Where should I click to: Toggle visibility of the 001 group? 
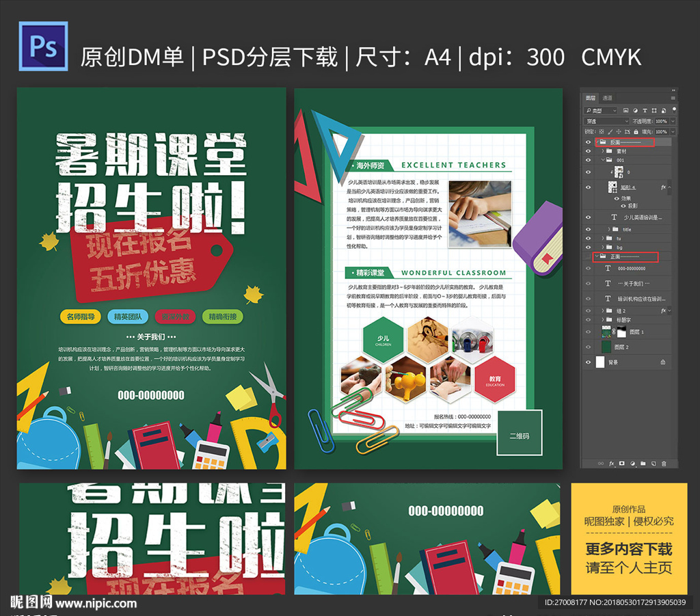[588, 160]
